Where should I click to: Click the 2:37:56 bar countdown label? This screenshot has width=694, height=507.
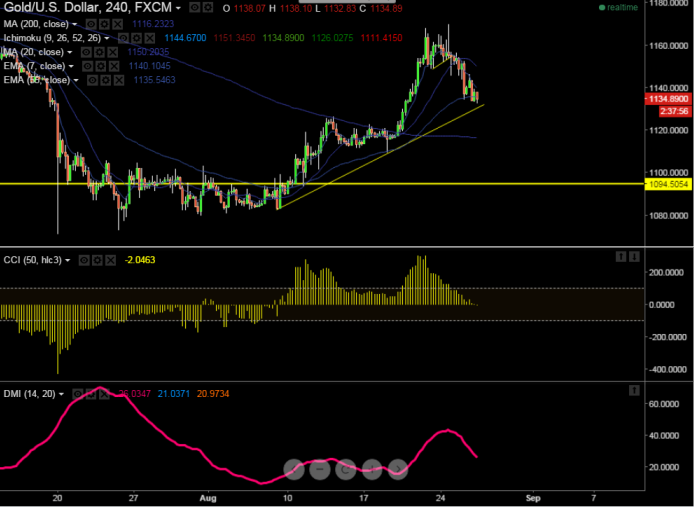click(674, 111)
